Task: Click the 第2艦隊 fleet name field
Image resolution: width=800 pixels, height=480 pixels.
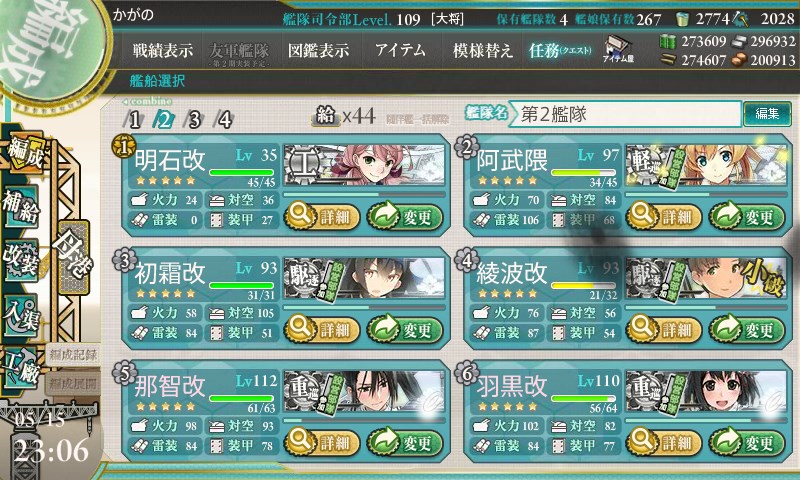Action: pos(626,114)
